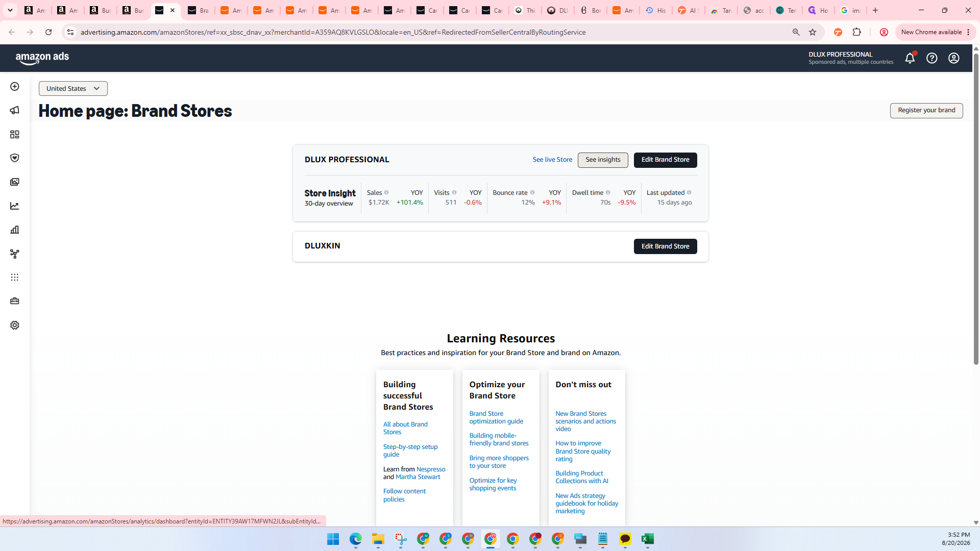Click info icon next to Dwell time
Screen dimensions: 980x551
tap(608, 193)
